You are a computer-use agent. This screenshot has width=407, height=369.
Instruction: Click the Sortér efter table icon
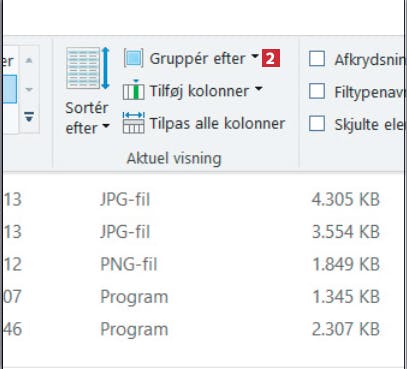coord(88,68)
